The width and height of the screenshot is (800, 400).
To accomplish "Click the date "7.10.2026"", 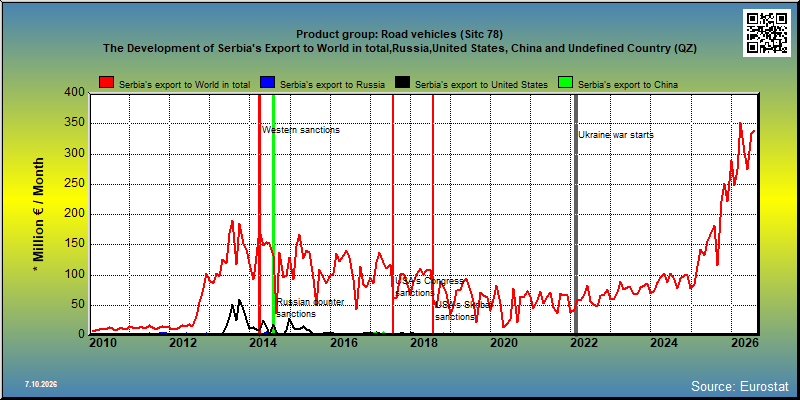I will point(41,384).
